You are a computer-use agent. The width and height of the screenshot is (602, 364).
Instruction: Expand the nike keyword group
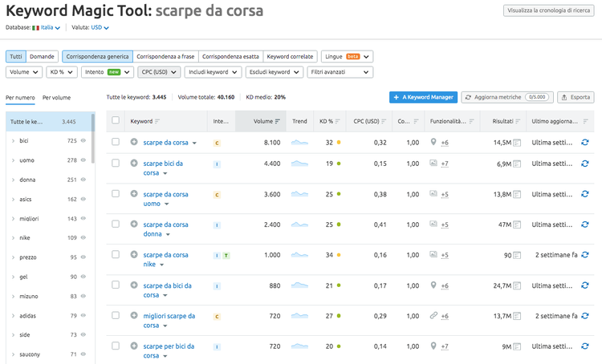13,238
